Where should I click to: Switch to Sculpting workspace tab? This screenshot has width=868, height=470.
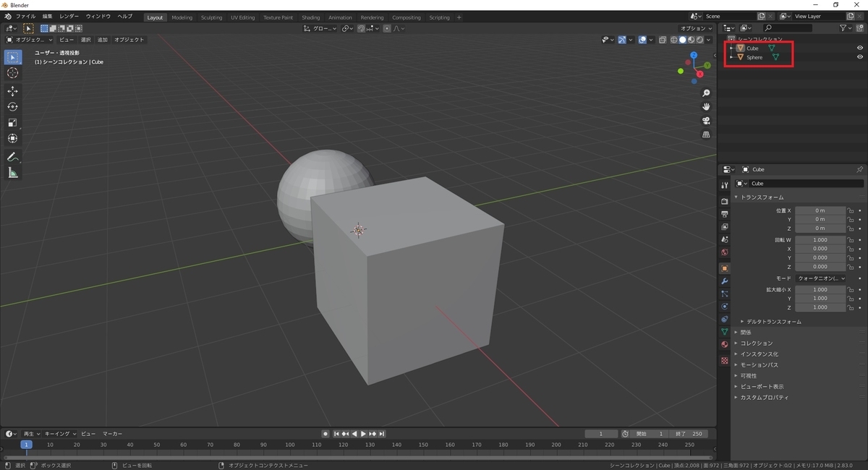211,17
